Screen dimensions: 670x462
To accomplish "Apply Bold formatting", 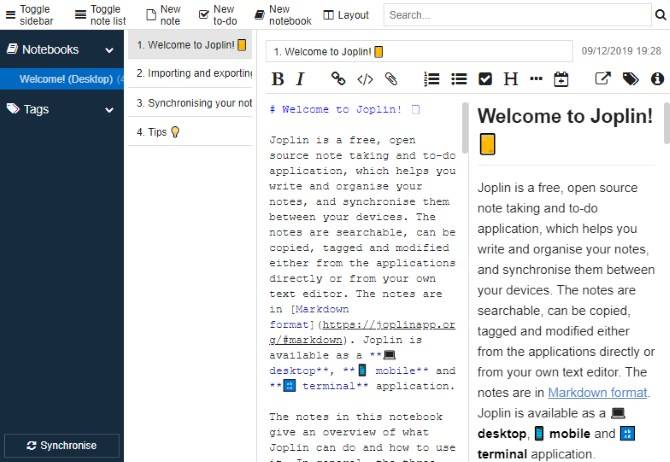I will pyautogui.click(x=278, y=79).
